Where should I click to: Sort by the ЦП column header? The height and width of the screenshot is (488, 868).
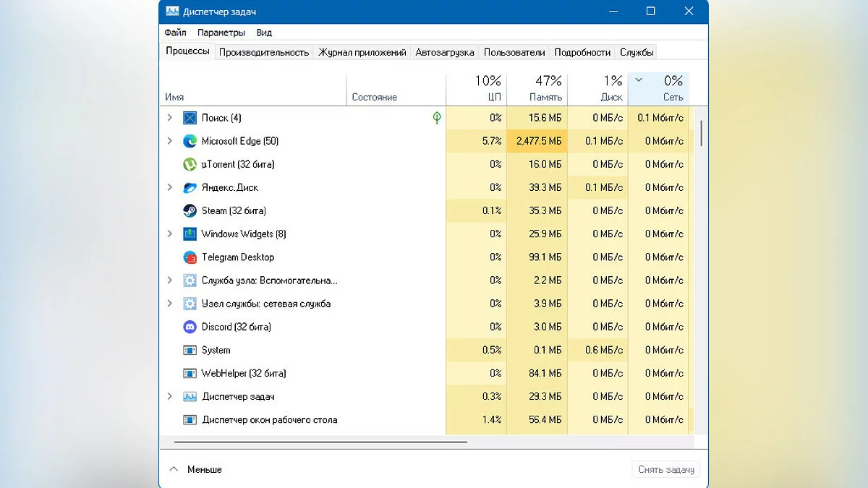(x=477, y=89)
